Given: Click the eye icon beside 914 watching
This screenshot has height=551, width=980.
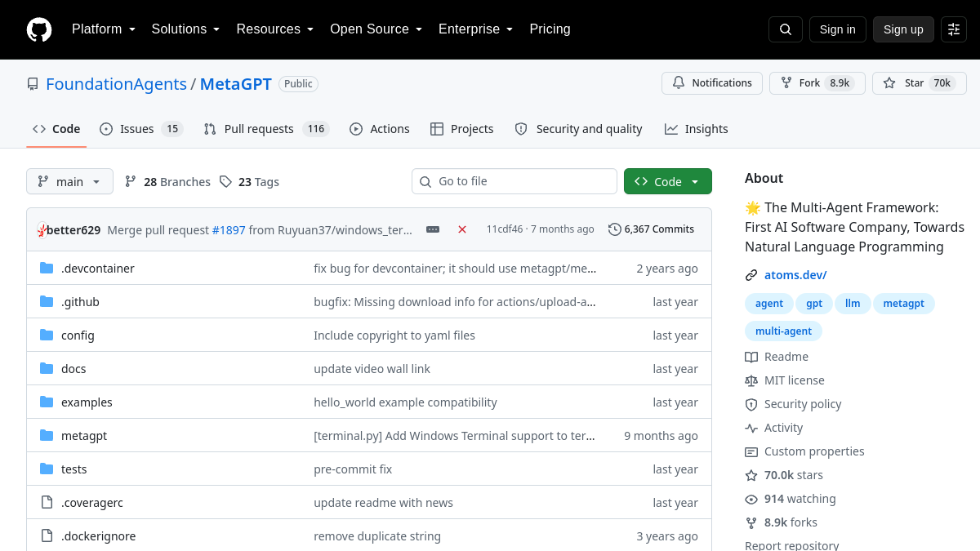Looking at the screenshot, I should [751, 499].
